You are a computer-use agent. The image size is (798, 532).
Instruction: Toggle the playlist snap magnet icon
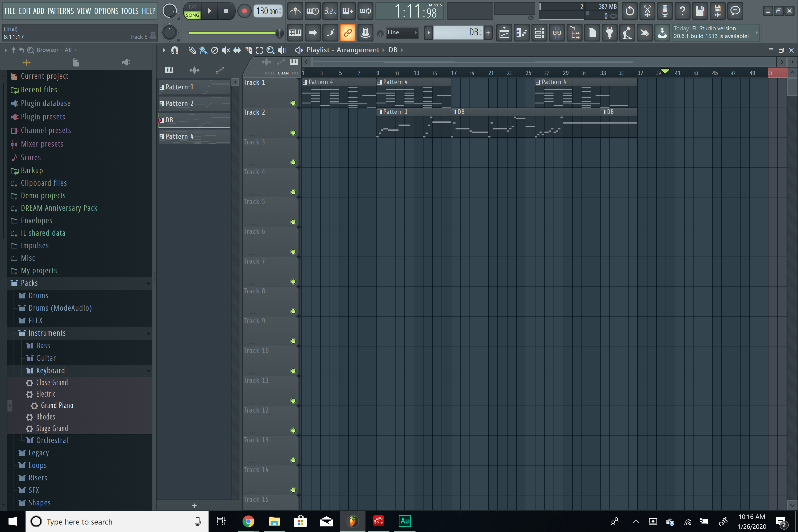[175, 50]
